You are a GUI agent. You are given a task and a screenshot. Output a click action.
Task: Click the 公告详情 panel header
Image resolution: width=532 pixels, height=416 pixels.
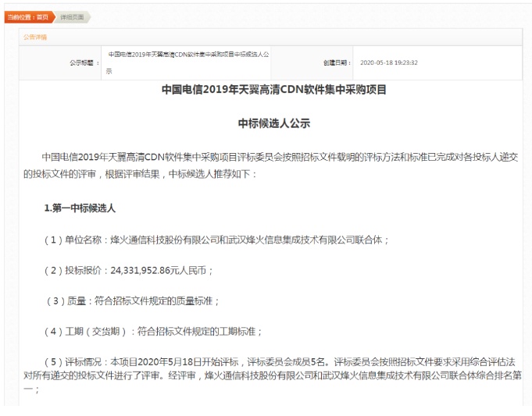35,37
